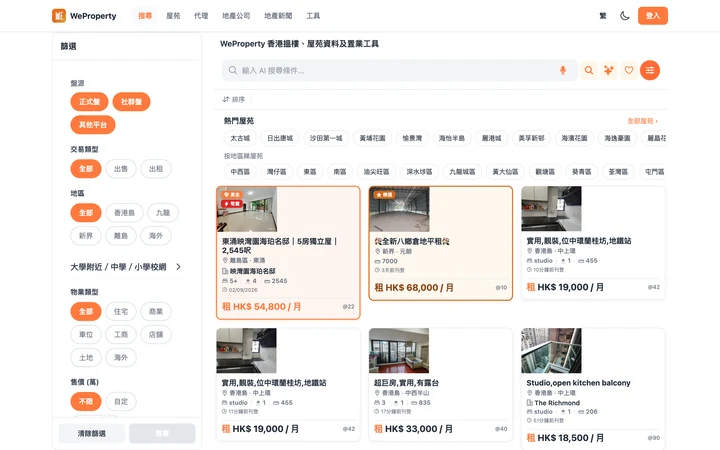Open the 地產新聞 nav tab

pyautogui.click(x=278, y=16)
